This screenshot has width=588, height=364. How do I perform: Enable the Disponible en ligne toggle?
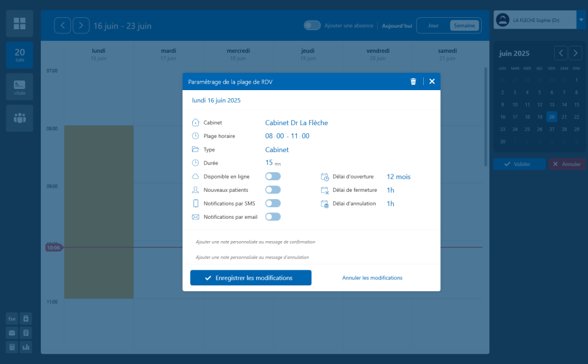[273, 176]
